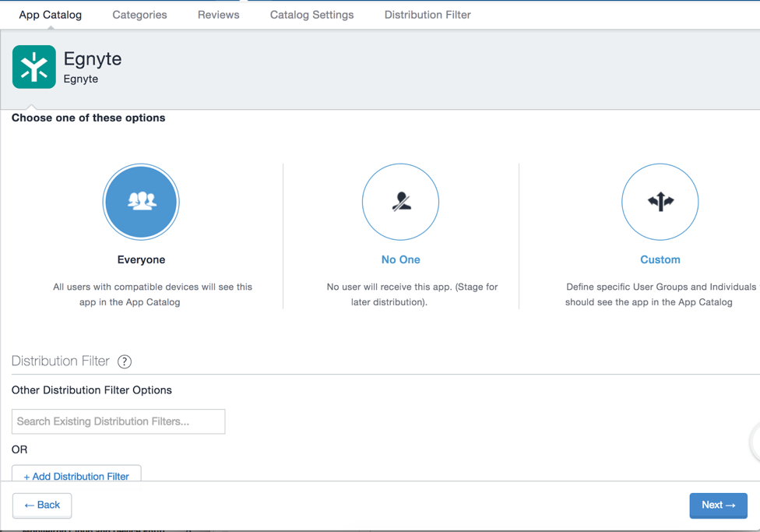Screen dimensions: 760x532
Task: Switch to the Categories tab
Action: (139, 15)
